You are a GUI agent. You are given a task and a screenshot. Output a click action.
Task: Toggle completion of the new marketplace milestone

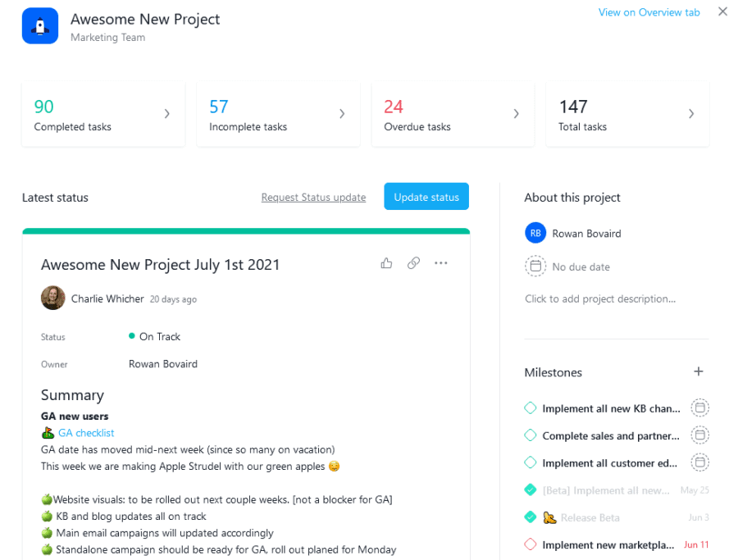(530, 544)
